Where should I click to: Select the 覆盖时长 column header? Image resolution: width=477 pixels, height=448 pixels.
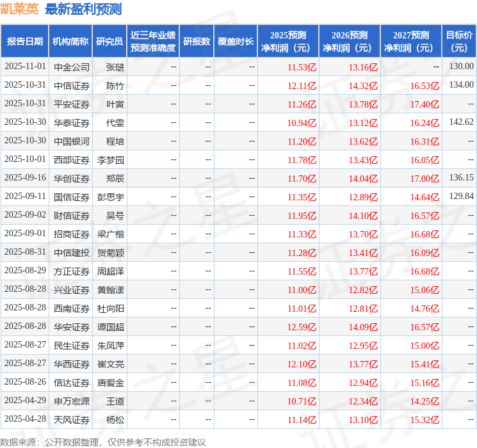coord(236,42)
